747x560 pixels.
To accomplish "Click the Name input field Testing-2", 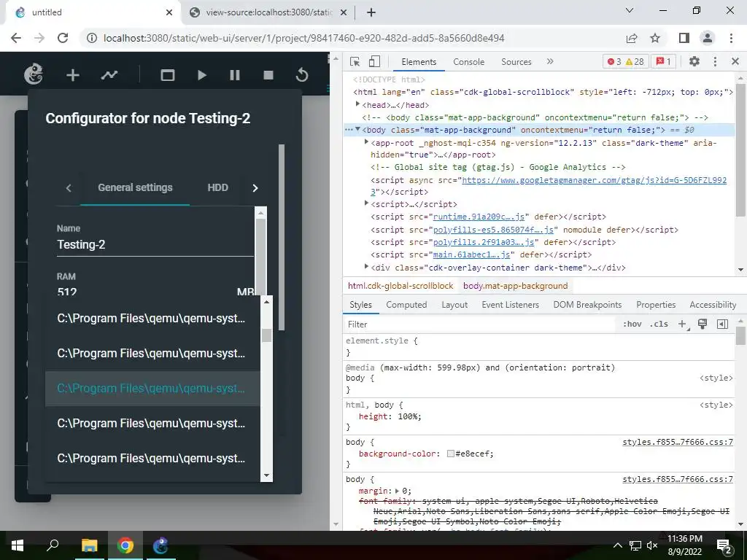I will pos(155,245).
